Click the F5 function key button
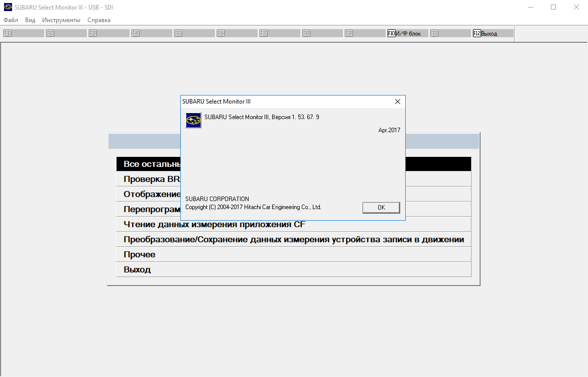The image size is (588, 377). 194,33
